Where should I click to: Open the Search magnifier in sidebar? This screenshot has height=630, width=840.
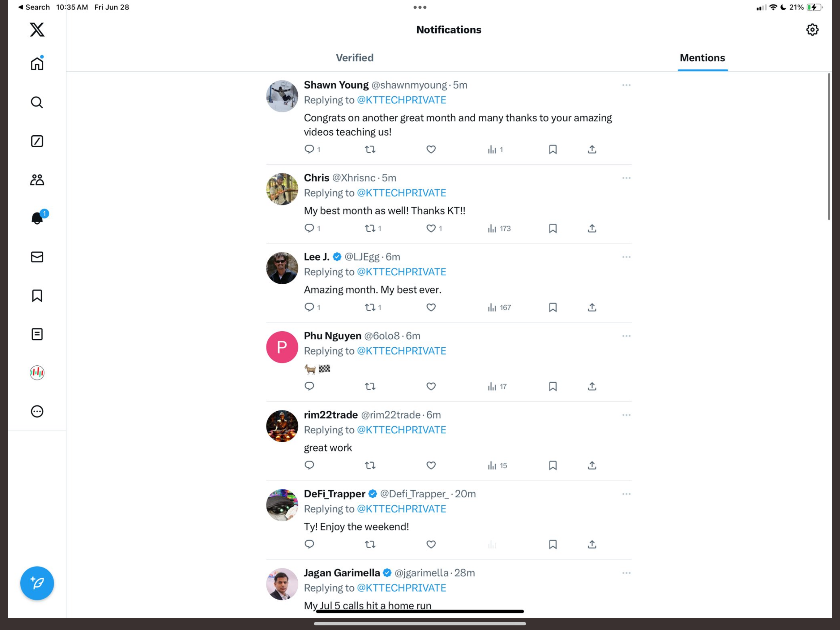pos(37,103)
